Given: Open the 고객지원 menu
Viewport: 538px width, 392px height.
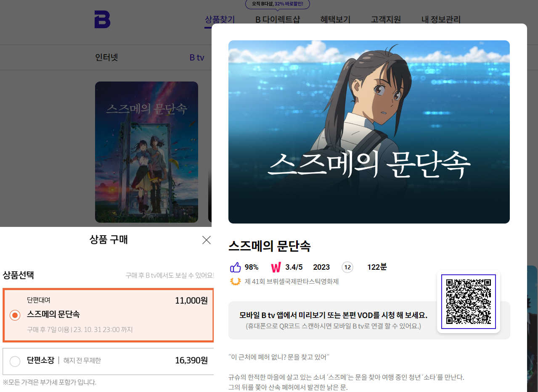Looking at the screenshot, I should [x=386, y=19].
